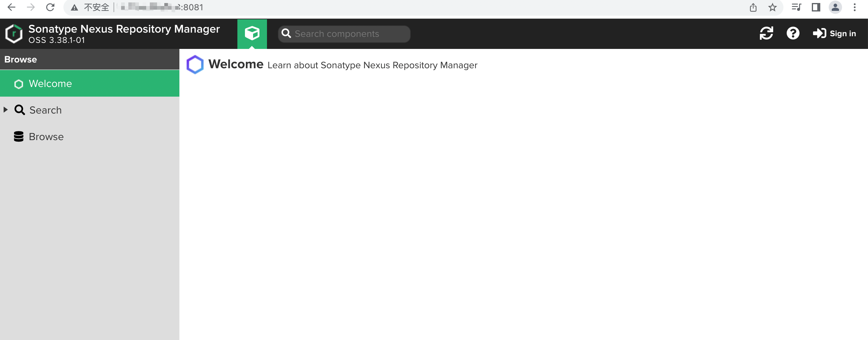Open Browse database item in sidebar
868x340 pixels.
(90, 137)
